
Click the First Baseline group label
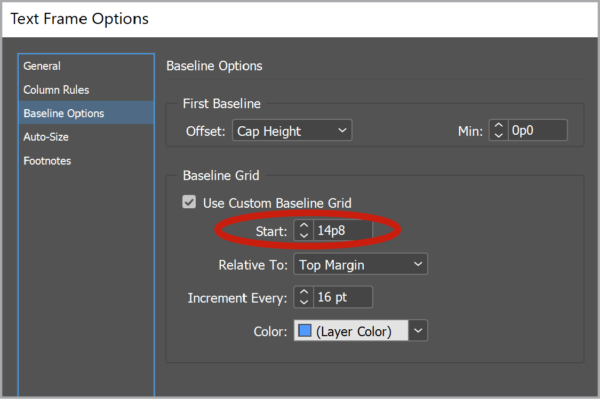222,104
